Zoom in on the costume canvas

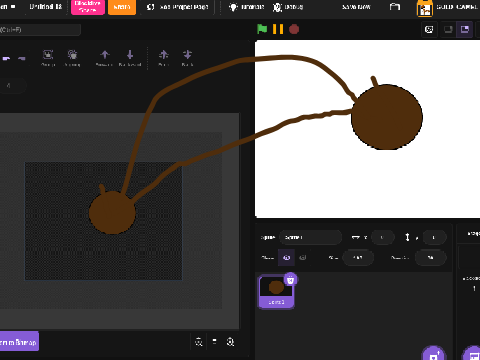[x=230, y=342]
